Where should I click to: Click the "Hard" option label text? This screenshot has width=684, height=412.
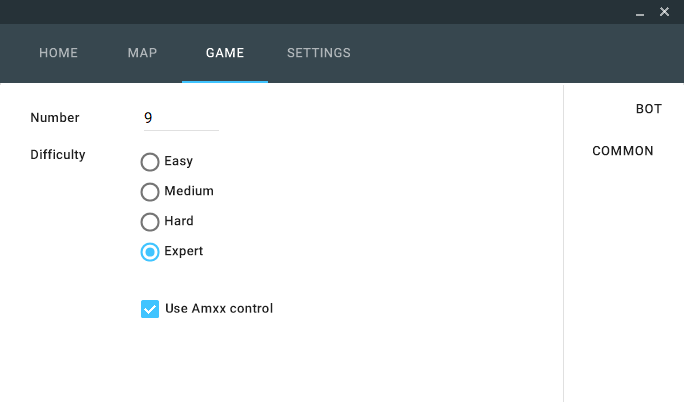tap(179, 221)
